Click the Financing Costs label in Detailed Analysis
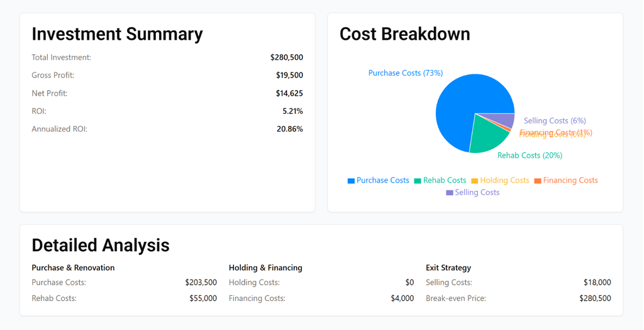Viewport: 644px width, 330px height. [x=257, y=299]
